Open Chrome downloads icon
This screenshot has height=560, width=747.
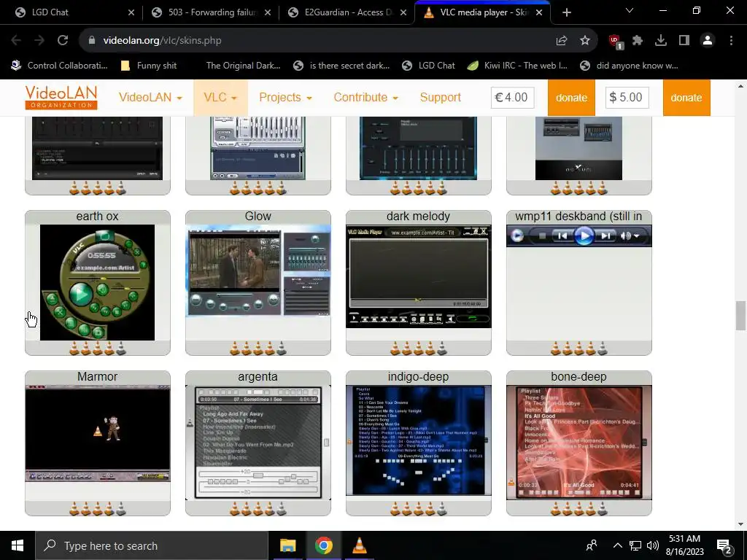[x=661, y=41]
